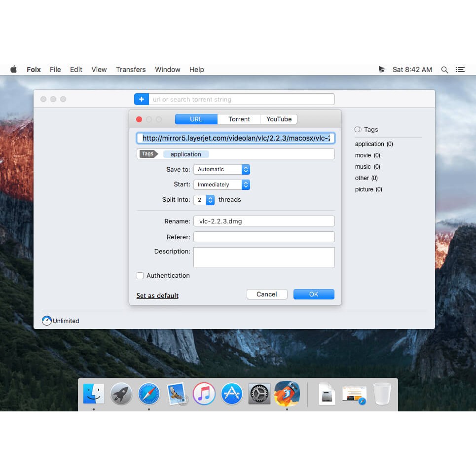Click the Tags label icon in the dialog
This screenshot has height=476, width=476.
tap(147, 154)
